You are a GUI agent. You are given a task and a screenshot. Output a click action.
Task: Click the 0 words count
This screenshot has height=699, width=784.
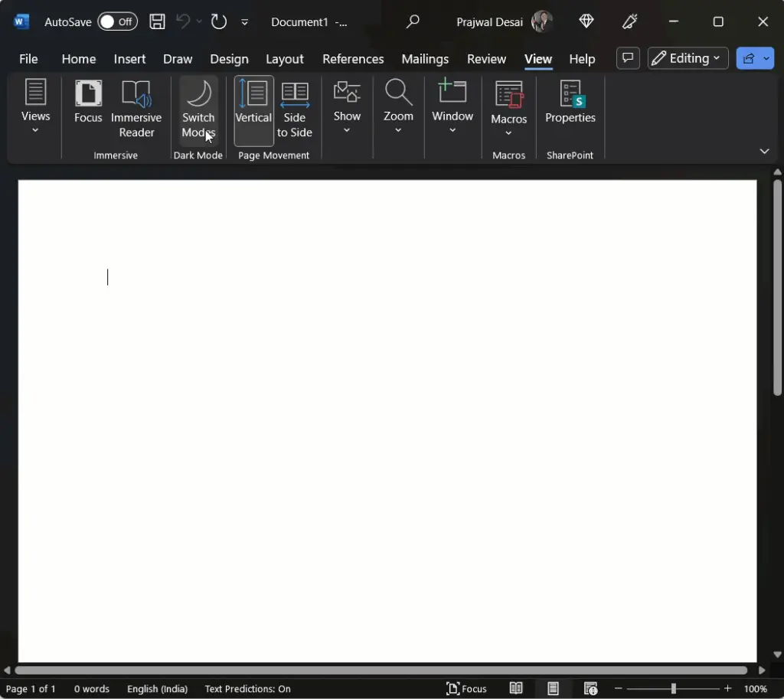(x=92, y=688)
